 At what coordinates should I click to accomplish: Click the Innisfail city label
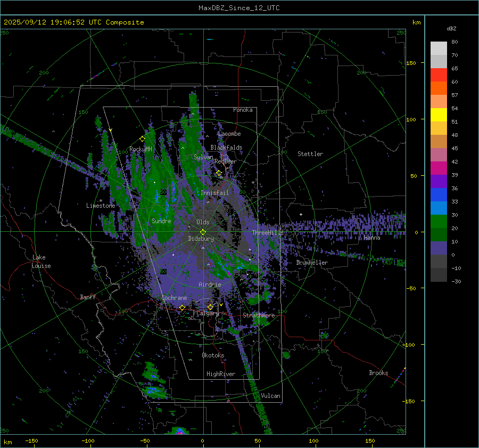click(214, 193)
